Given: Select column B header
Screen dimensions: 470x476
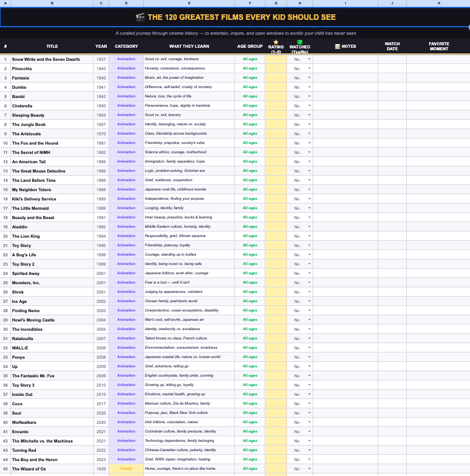Looking at the screenshot, I should point(52,3).
